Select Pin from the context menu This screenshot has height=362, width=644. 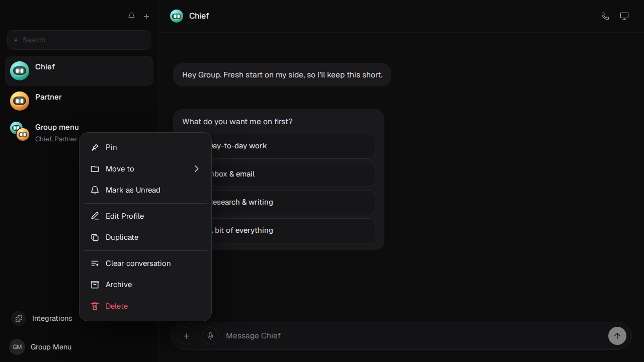pos(145,147)
